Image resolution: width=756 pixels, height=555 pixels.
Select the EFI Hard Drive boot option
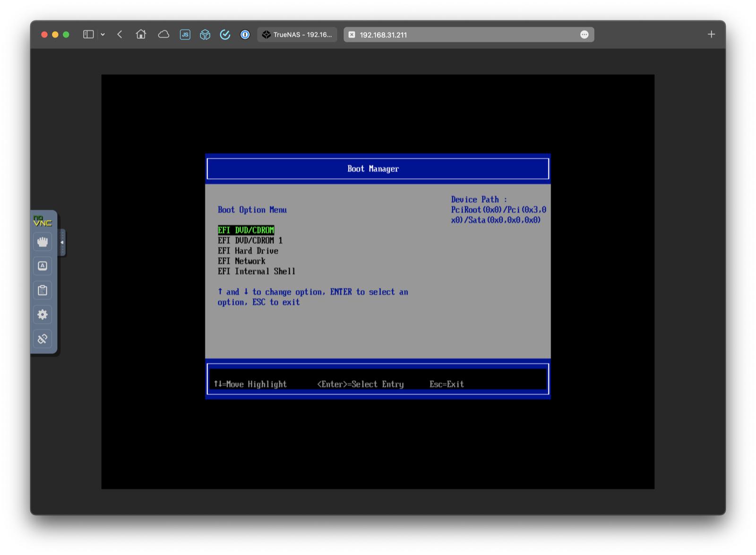[x=248, y=251]
